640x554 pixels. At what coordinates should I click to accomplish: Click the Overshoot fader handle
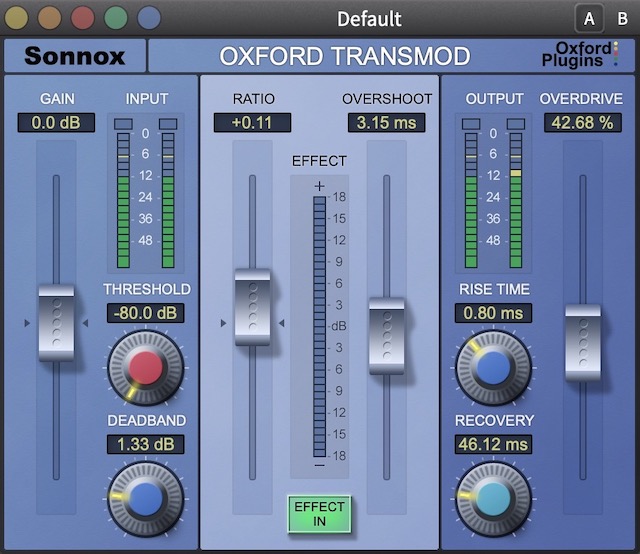pyautogui.click(x=386, y=335)
